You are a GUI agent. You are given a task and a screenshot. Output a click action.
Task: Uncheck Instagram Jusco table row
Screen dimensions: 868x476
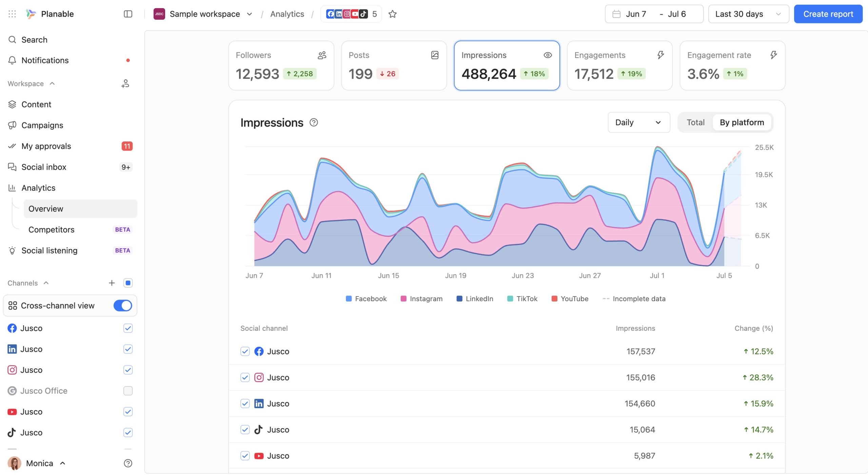(245, 377)
